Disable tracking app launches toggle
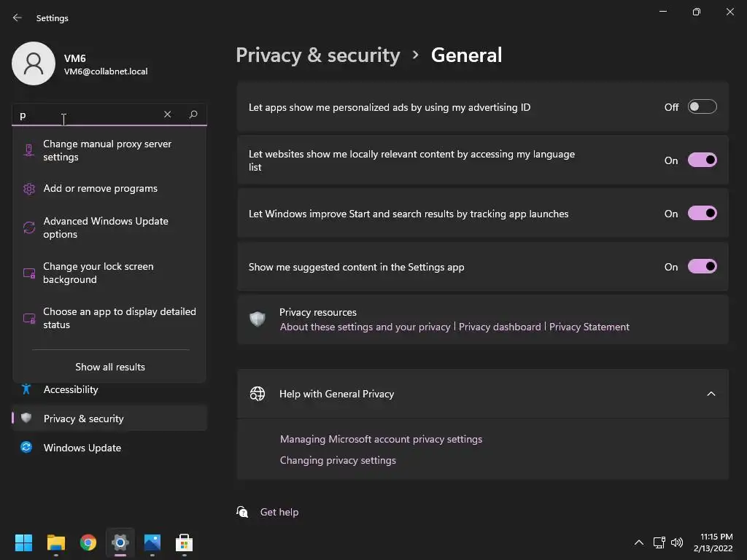The image size is (747, 560). pos(702,214)
